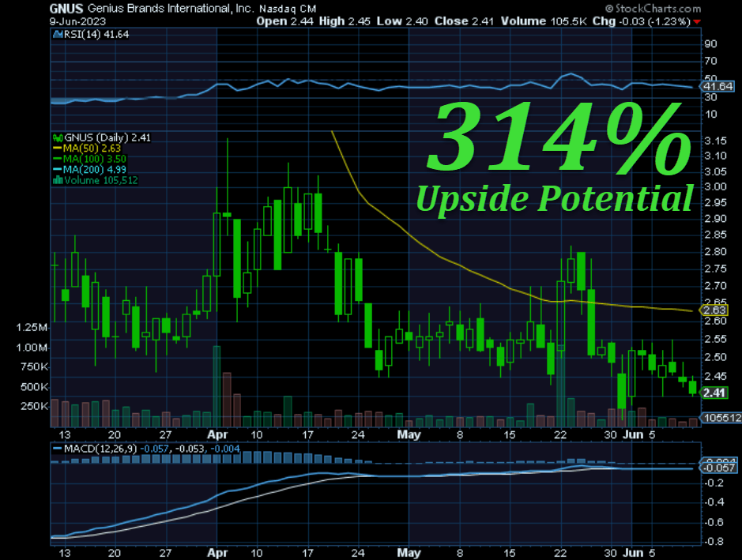Image resolution: width=742 pixels, height=560 pixels.
Task: Click the "Low 2.40" value in the header
Action: tap(402, 21)
